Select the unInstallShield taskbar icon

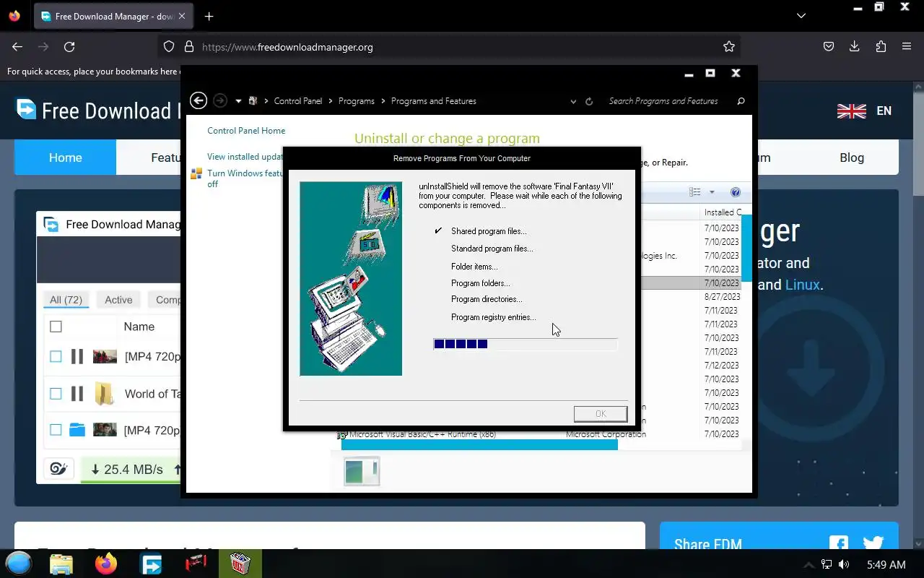240,564
